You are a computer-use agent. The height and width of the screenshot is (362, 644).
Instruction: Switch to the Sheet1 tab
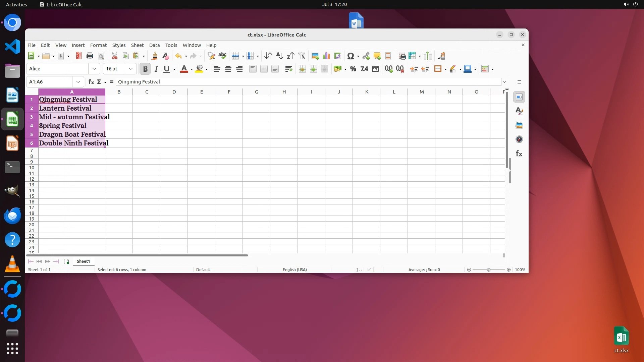[x=83, y=261]
